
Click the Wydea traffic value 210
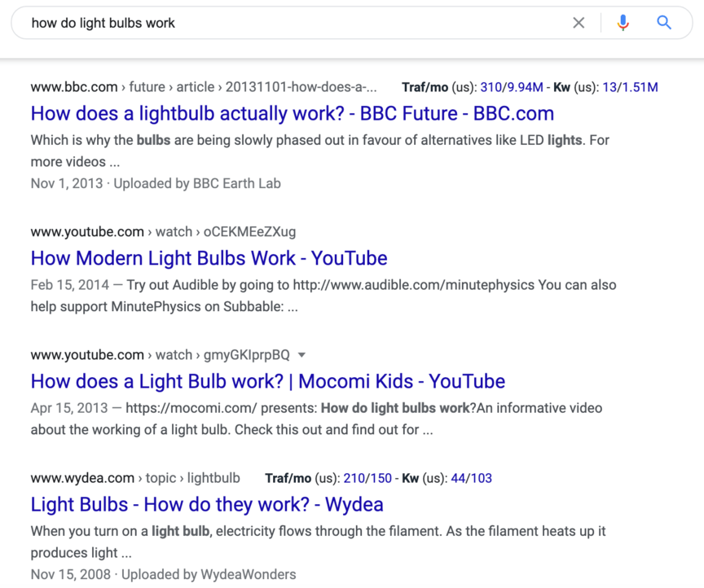pyautogui.click(x=354, y=478)
